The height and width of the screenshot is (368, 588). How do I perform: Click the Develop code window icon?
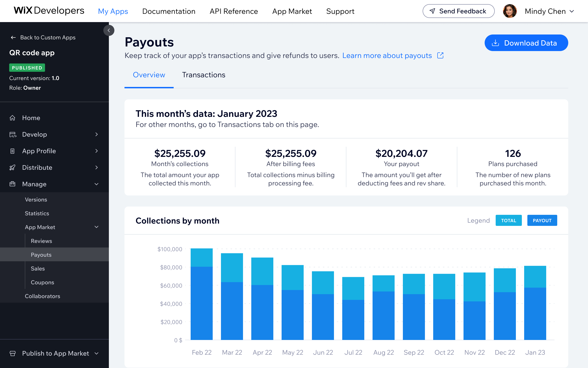coord(13,134)
